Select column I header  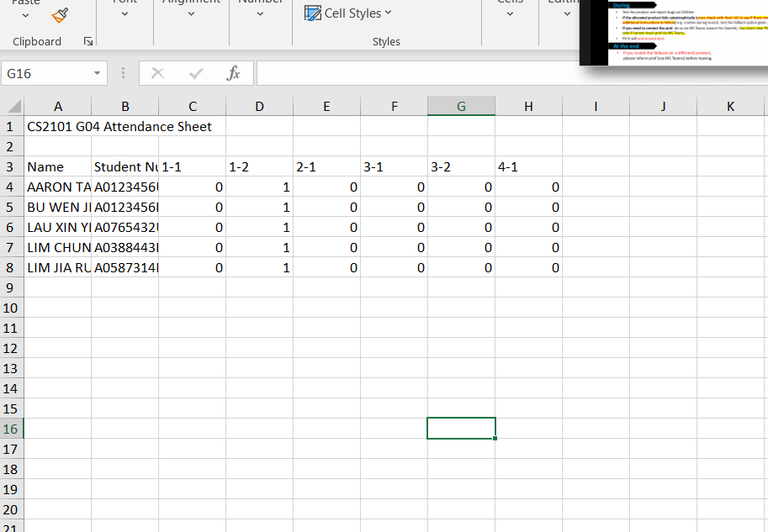[x=596, y=106]
